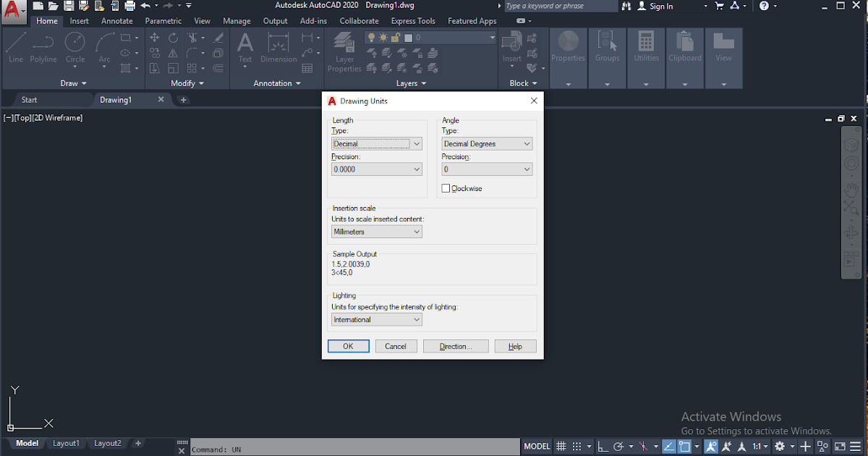Switch to the Annotate ribbon tab

click(x=116, y=20)
